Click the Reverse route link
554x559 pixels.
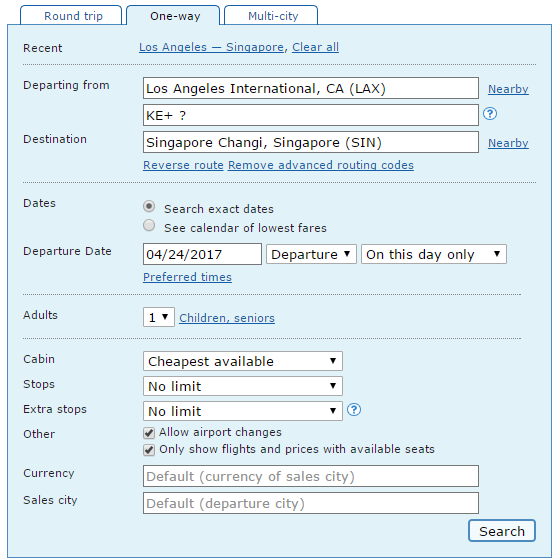(x=183, y=165)
